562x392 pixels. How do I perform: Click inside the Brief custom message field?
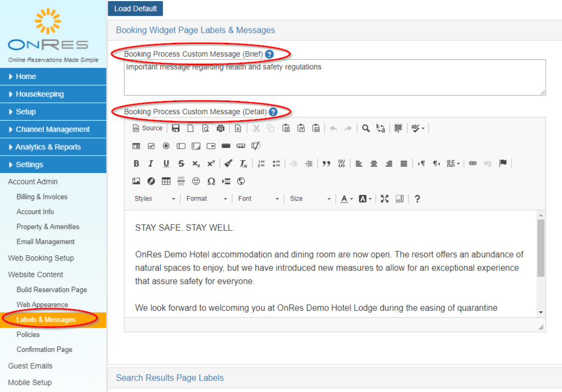pos(335,77)
